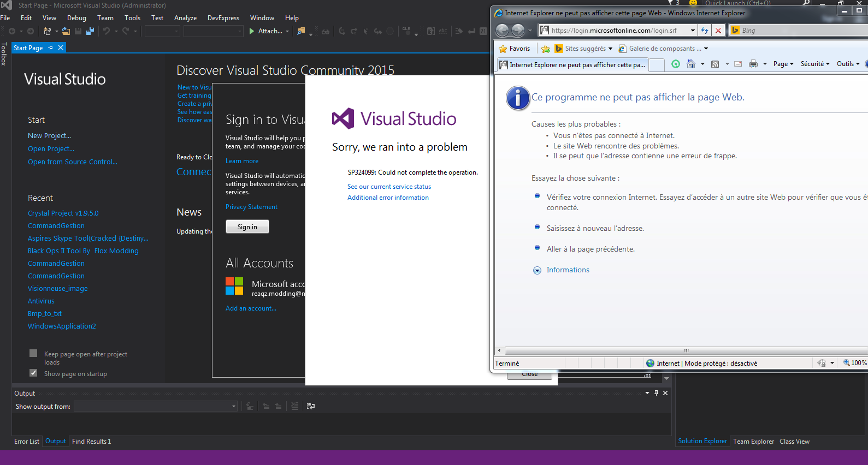Click the IE horizontal scrollbar

point(686,350)
